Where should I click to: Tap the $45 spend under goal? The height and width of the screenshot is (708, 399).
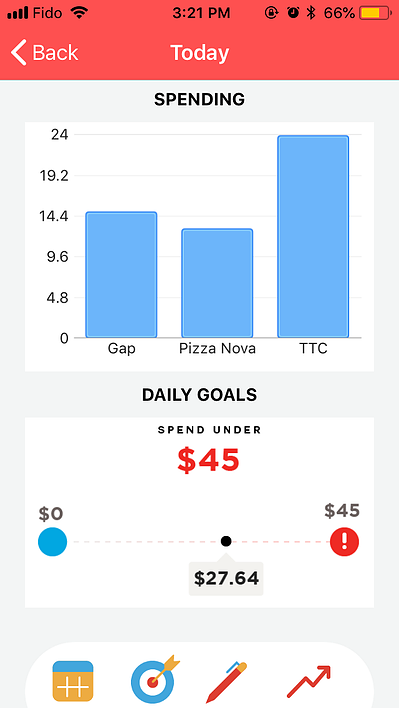tap(208, 460)
